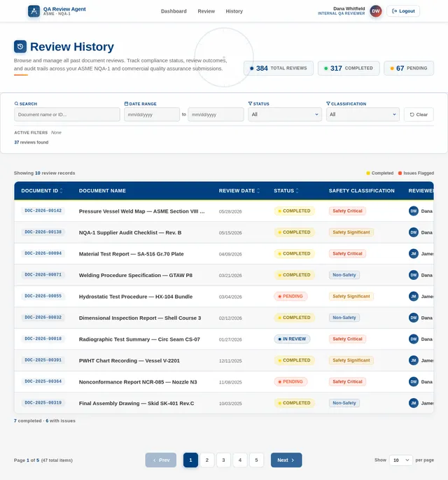Click the start date mm/dd/yyyy field
This screenshot has height=480, width=448.
tap(152, 115)
